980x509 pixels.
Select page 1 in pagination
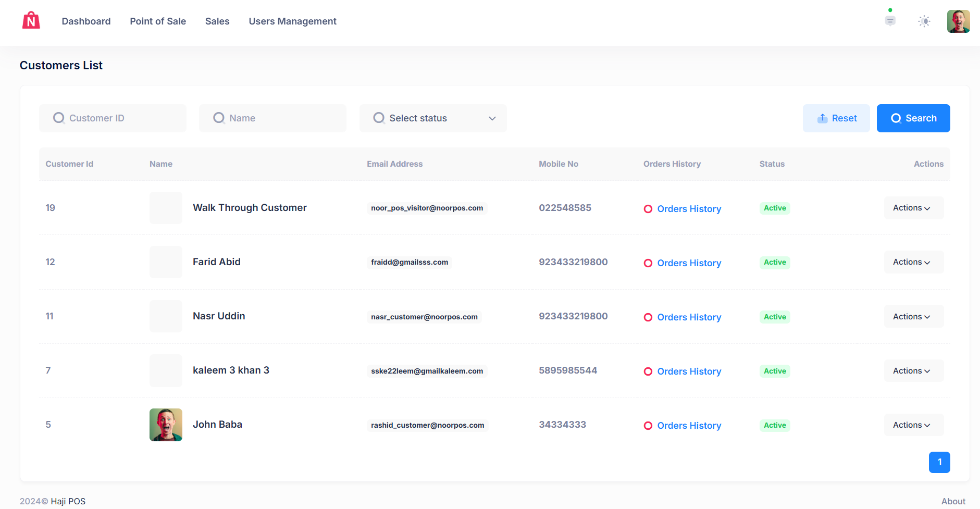(x=939, y=462)
